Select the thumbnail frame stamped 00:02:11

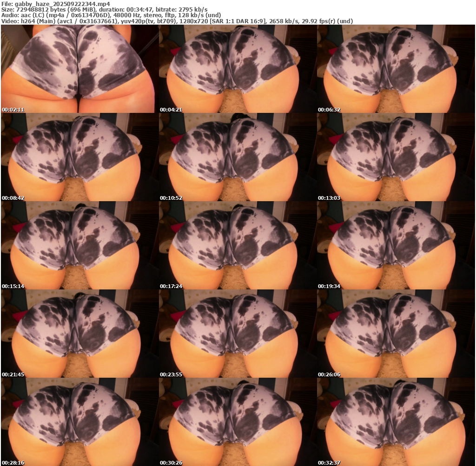[79, 69]
